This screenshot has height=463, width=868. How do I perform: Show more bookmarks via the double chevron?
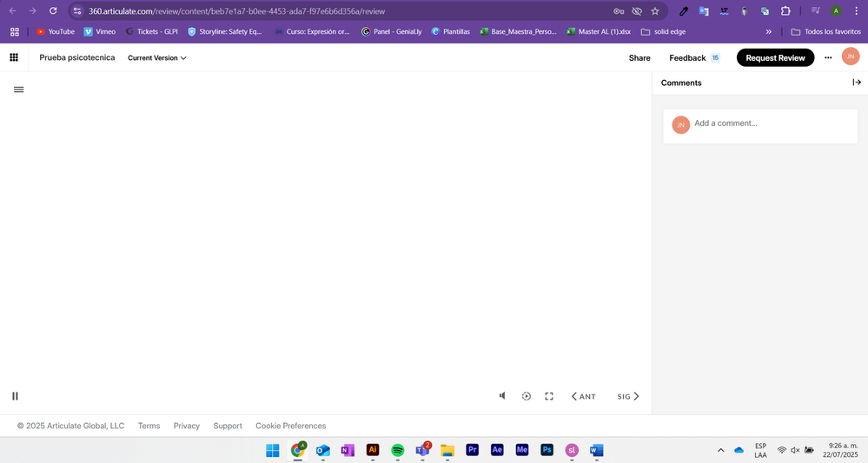coord(768,32)
